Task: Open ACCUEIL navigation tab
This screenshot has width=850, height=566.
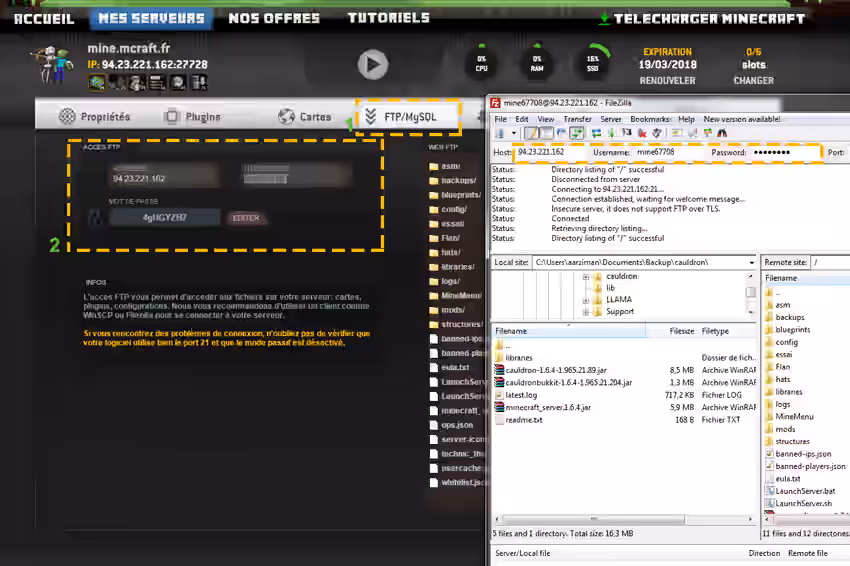Action: [x=44, y=19]
